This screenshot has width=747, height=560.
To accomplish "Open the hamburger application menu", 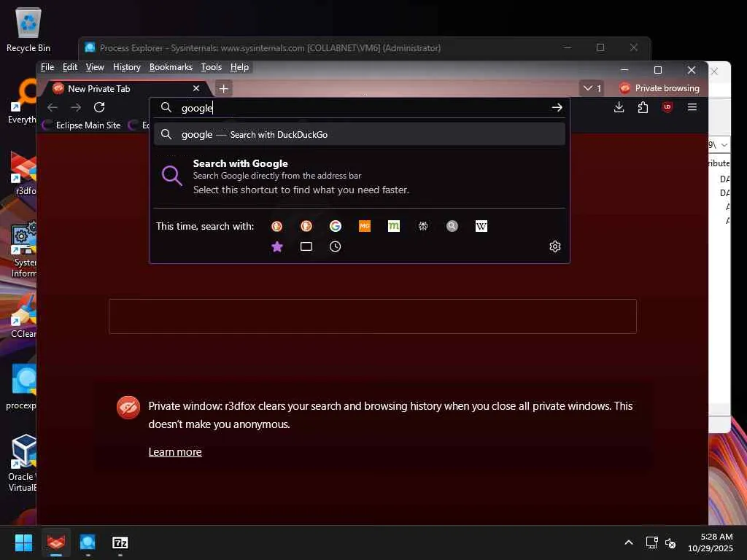I will 692,107.
